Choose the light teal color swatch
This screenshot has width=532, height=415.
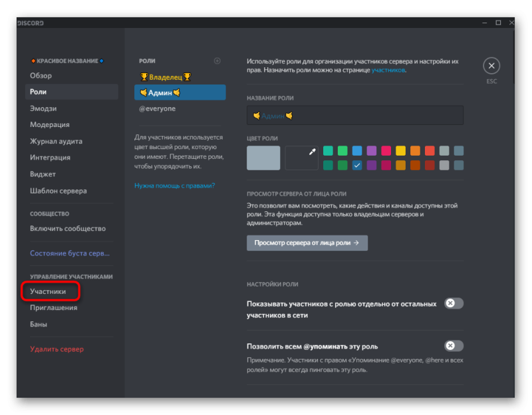[328, 150]
